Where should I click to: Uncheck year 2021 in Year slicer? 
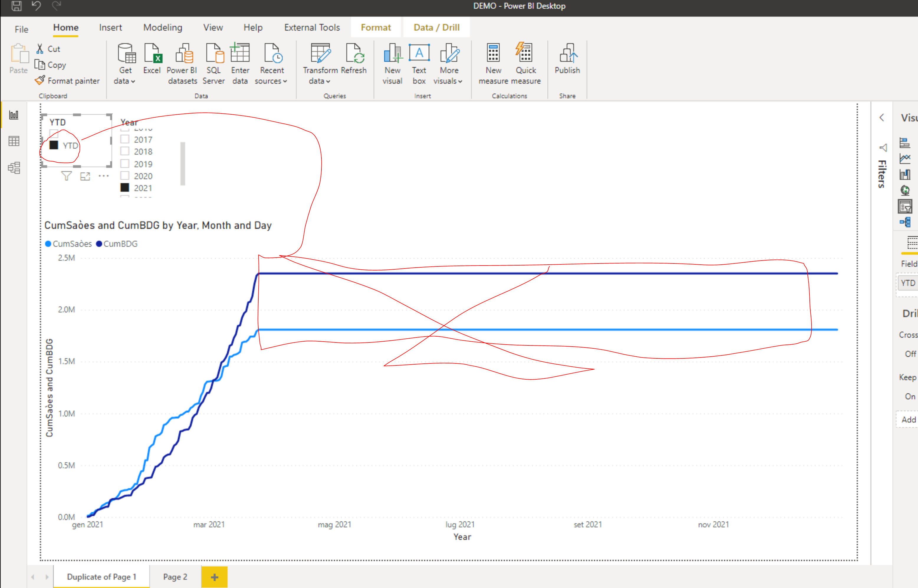tap(125, 188)
